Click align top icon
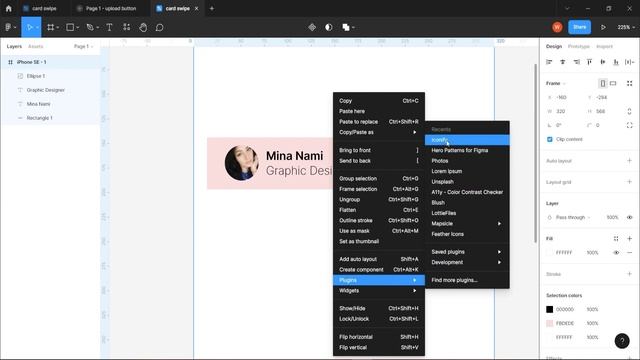Image resolution: width=640 pixels, height=360 pixels. tap(589, 62)
